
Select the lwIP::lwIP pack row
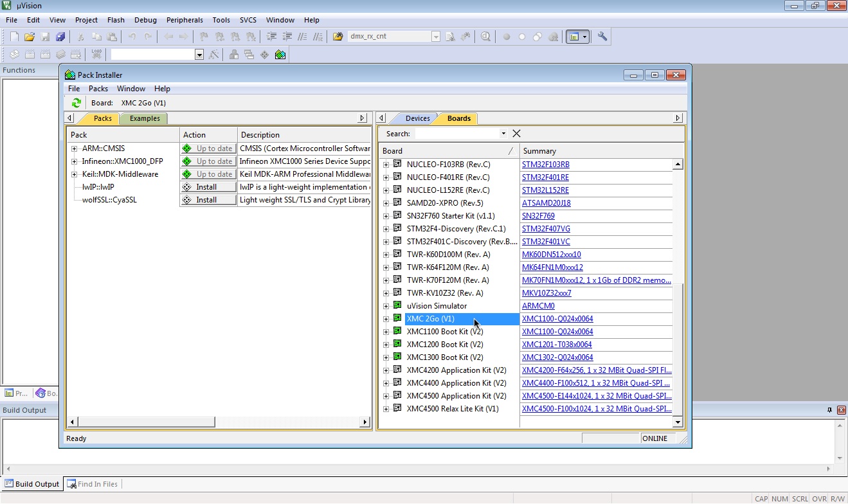pos(98,187)
